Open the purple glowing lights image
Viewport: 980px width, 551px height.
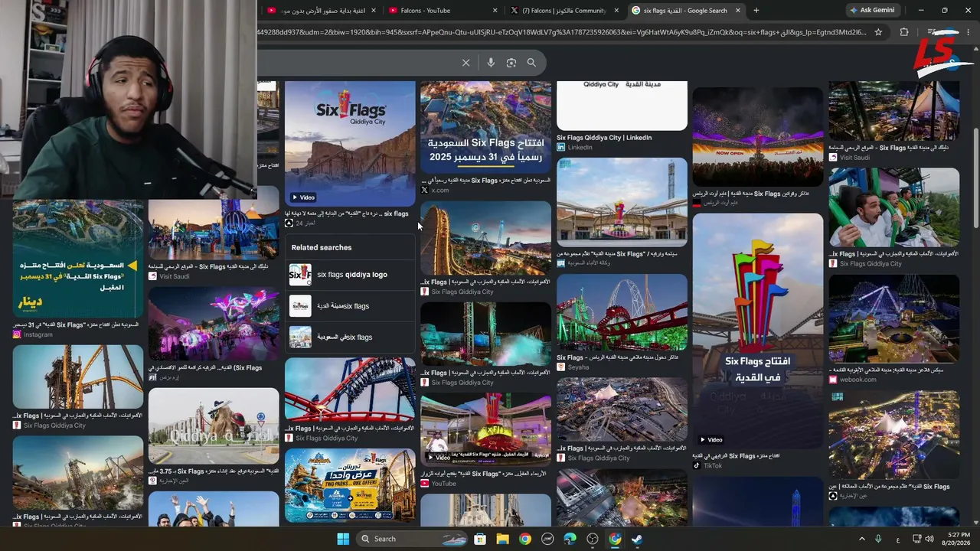pos(214,324)
